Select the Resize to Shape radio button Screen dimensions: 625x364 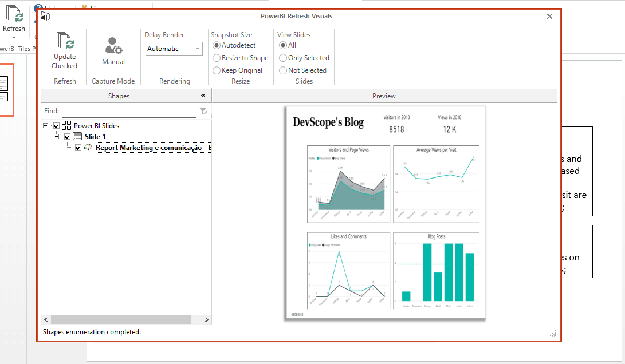coord(217,57)
